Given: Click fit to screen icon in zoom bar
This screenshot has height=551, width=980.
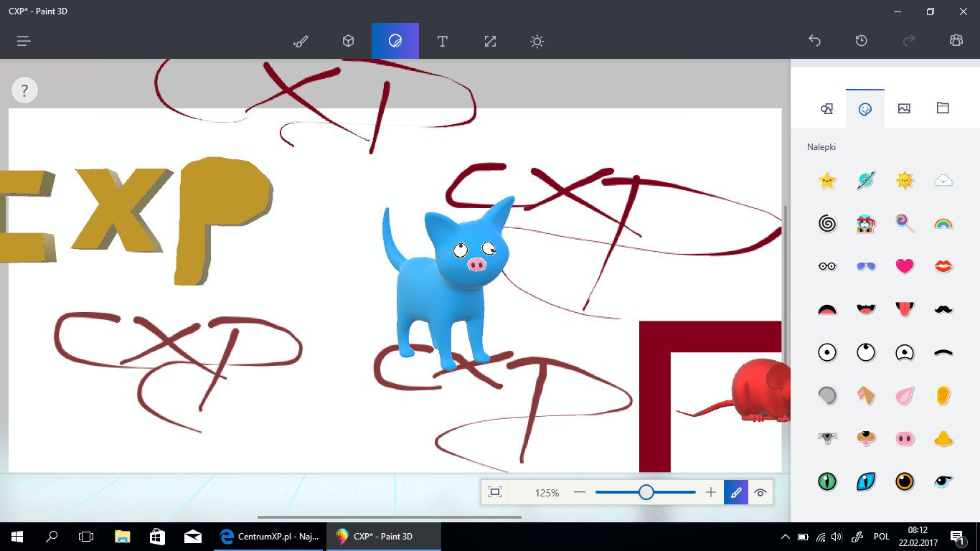Looking at the screenshot, I should click(x=494, y=492).
